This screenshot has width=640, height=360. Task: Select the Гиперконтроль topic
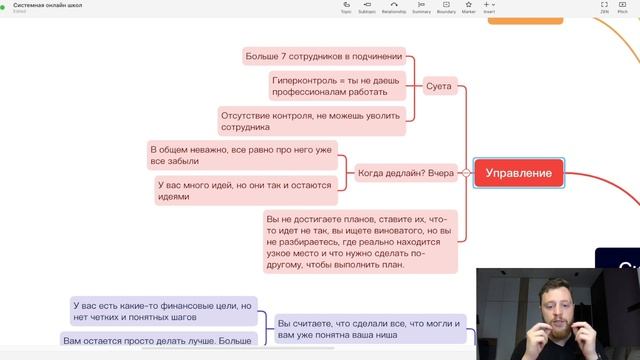coord(337,86)
